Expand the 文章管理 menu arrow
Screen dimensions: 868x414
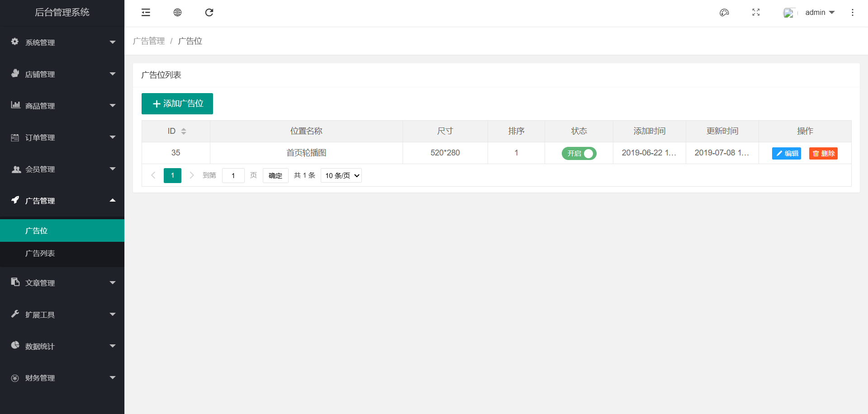(113, 282)
